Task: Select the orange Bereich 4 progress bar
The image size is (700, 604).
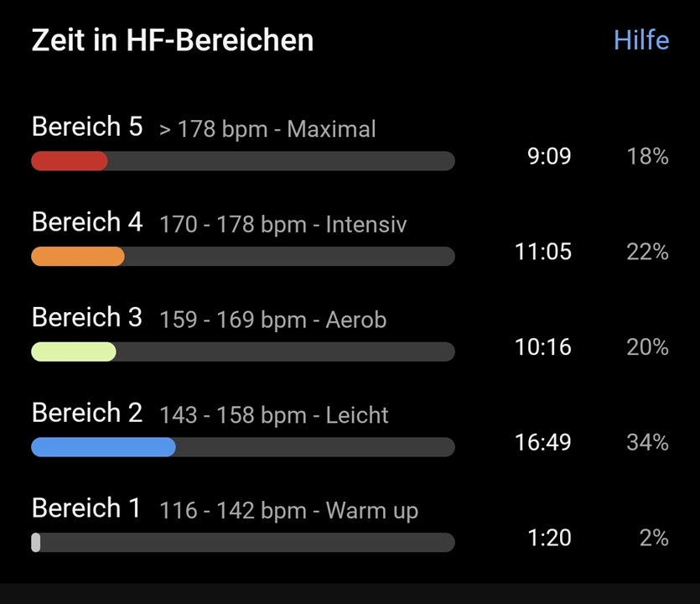Action: point(243,257)
